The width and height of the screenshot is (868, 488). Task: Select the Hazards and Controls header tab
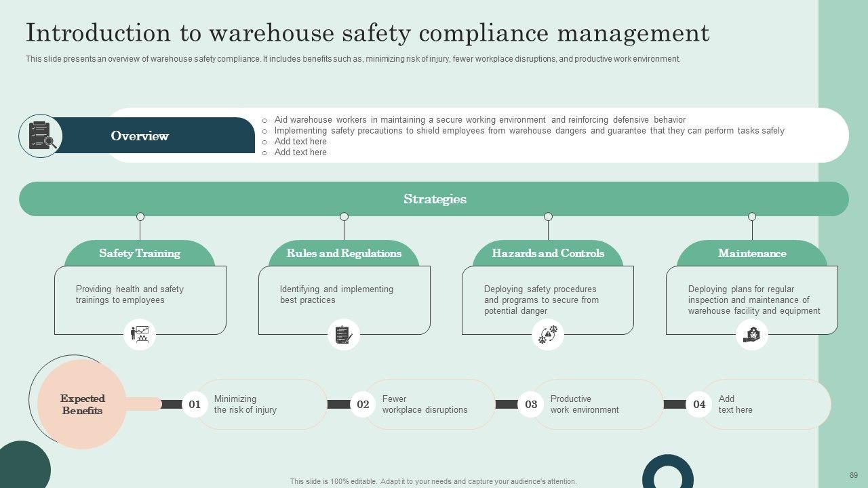point(548,253)
